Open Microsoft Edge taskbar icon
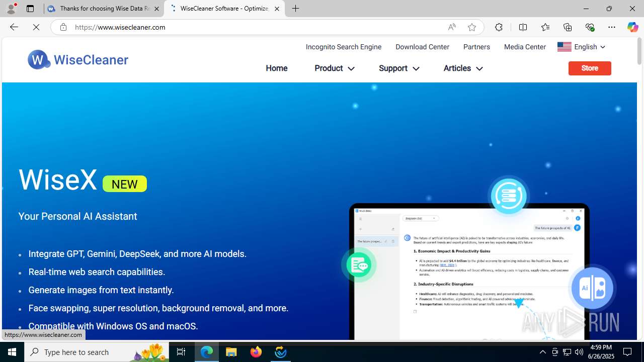 pos(207,352)
